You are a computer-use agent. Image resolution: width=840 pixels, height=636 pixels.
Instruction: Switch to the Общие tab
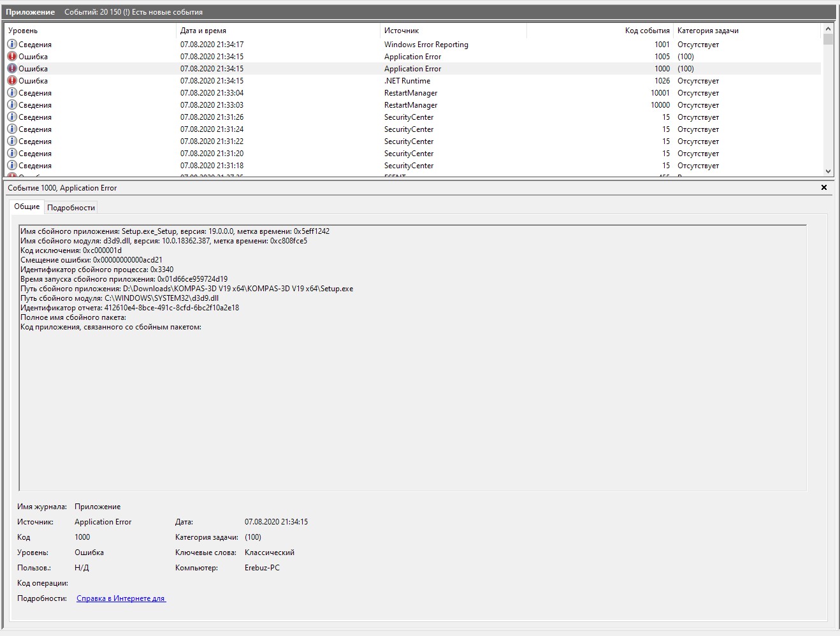tap(27, 206)
